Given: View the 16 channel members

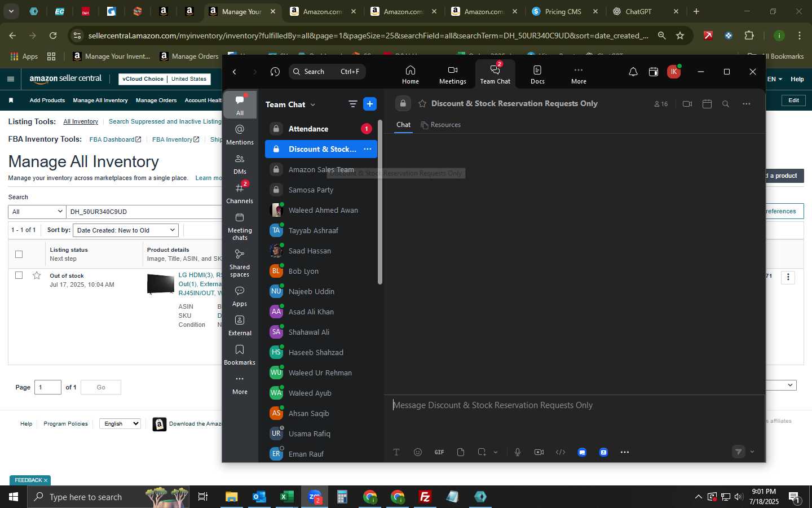Looking at the screenshot, I should [661, 104].
